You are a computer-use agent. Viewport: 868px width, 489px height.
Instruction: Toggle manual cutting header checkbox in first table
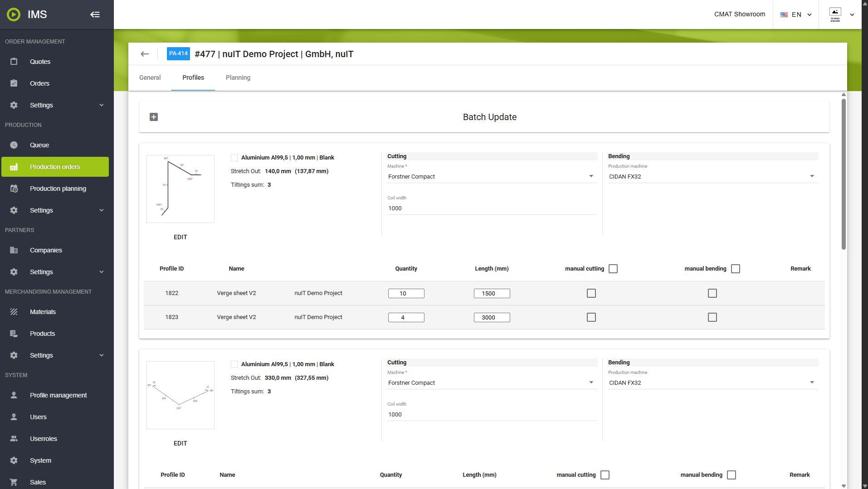613,269
